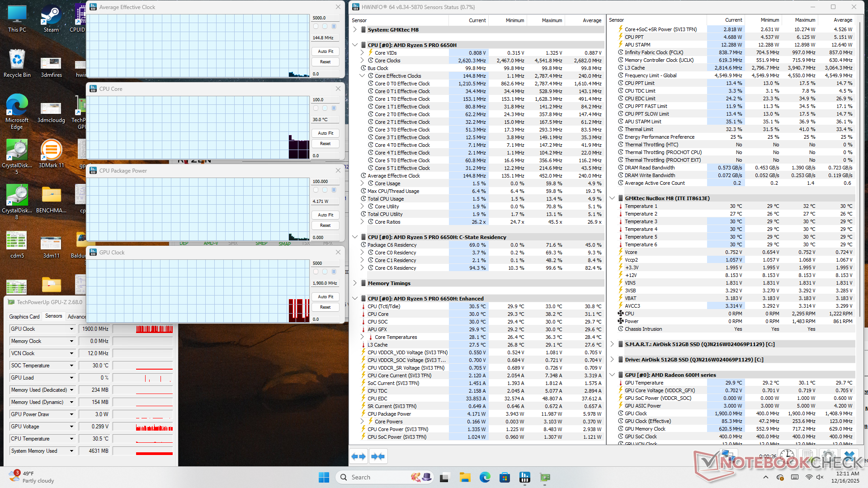
Task: Select the Sensors tab in GPU-Z
Action: pos(54,316)
